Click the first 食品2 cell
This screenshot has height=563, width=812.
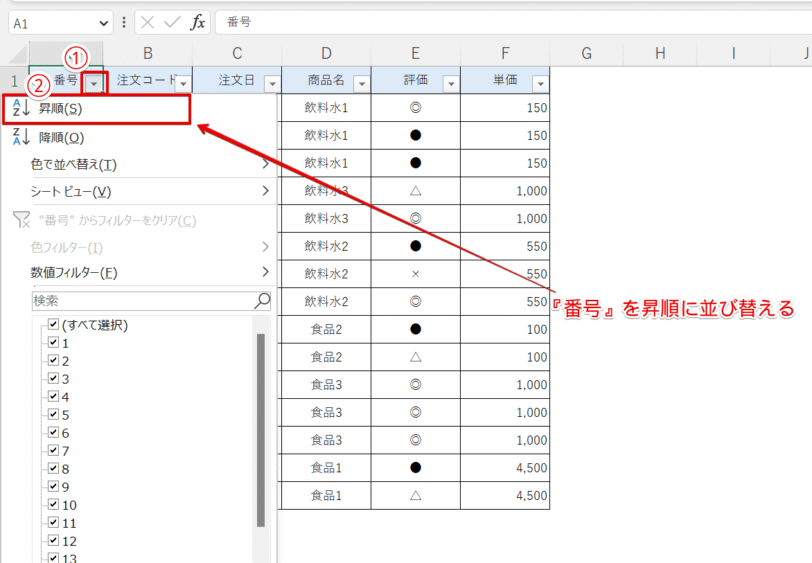(326, 329)
